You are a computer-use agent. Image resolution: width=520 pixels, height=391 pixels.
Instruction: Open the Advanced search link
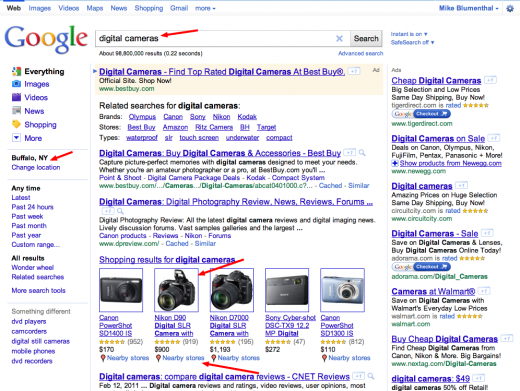[360, 53]
